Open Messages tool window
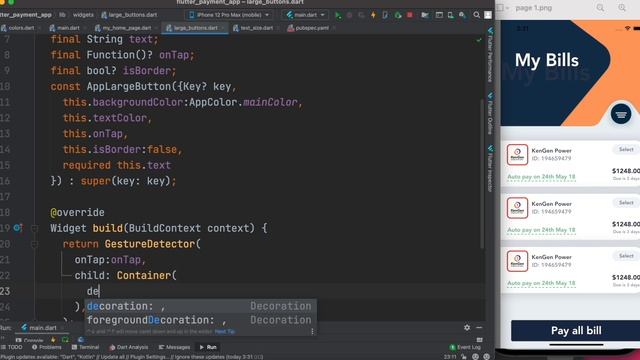Screen dimensions: 640x360 click(x=174, y=347)
